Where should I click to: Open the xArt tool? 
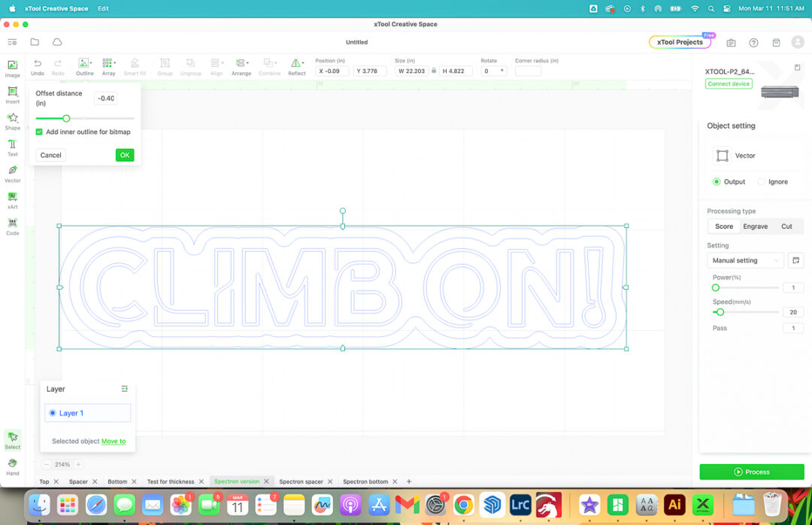click(x=12, y=199)
